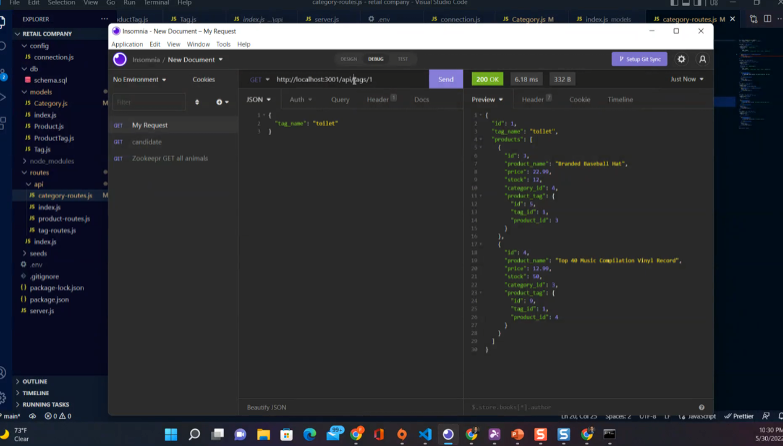
Task: Open Mail app with 99+ badge
Action: [x=334, y=433]
